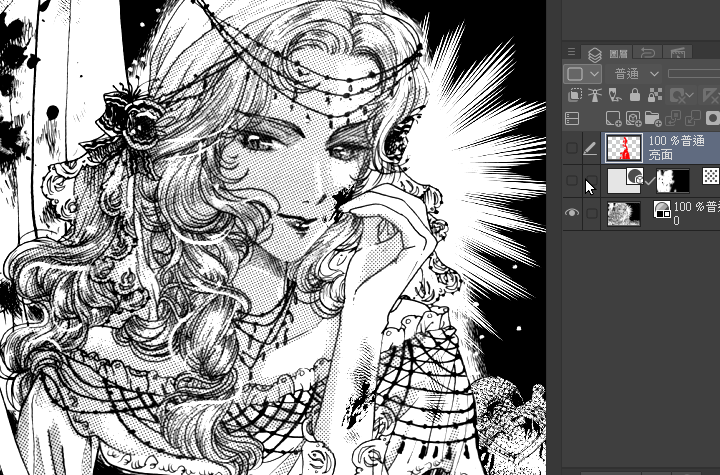
Task: Toggle set as draft layer icon
Action: pyautogui.click(x=615, y=95)
